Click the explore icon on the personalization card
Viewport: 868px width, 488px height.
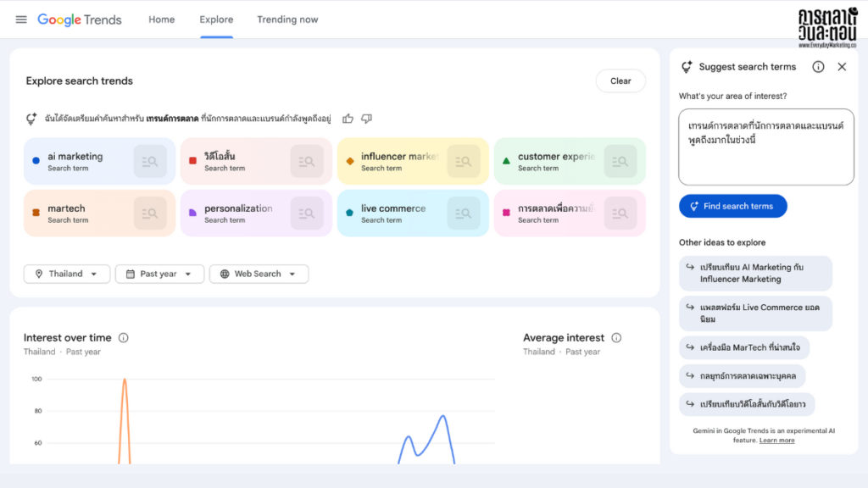(x=307, y=213)
